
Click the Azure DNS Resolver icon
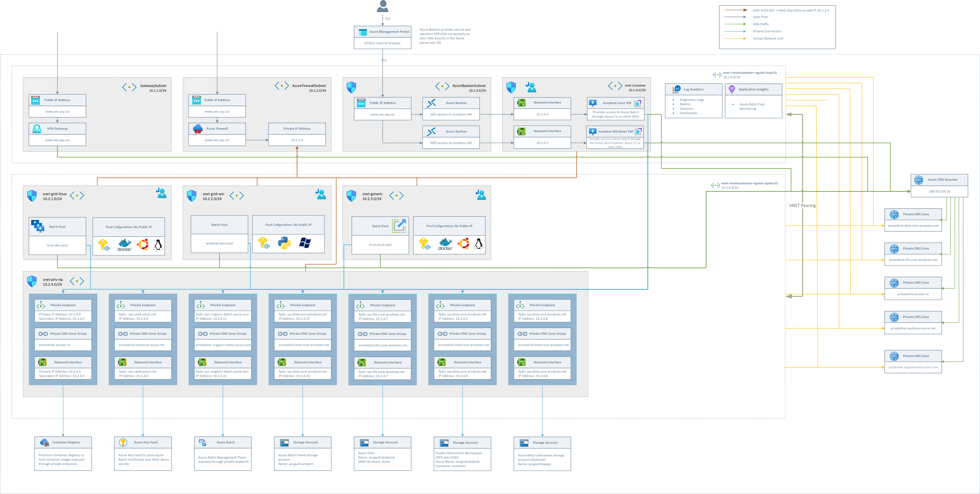click(x=918, y=180)
